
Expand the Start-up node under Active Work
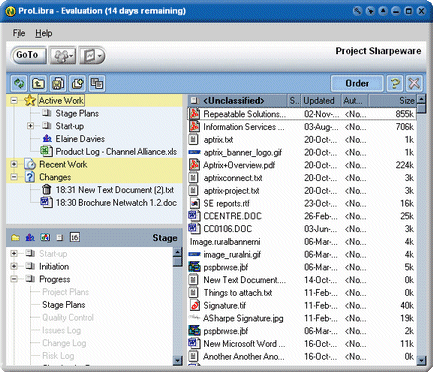30,126
